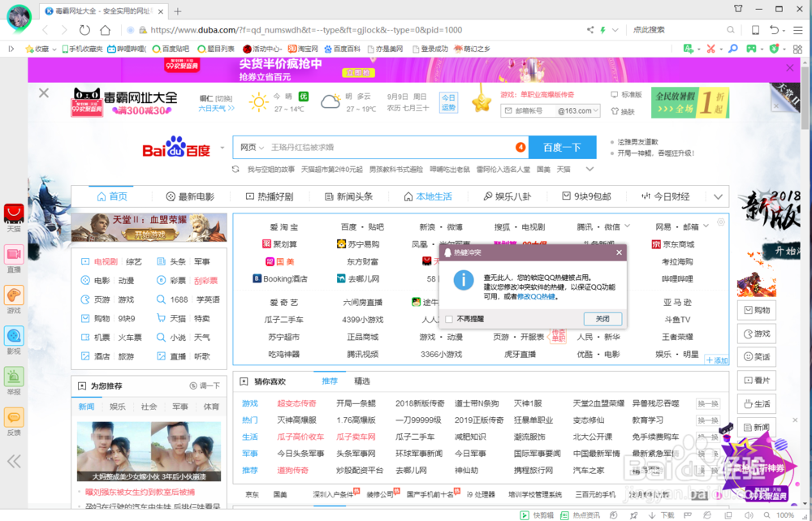Image resolution: width=812 pixels, height=521 pixels.
Task: Click the 调一下 link
Action: pyautogui.click(x=205, y=386)
